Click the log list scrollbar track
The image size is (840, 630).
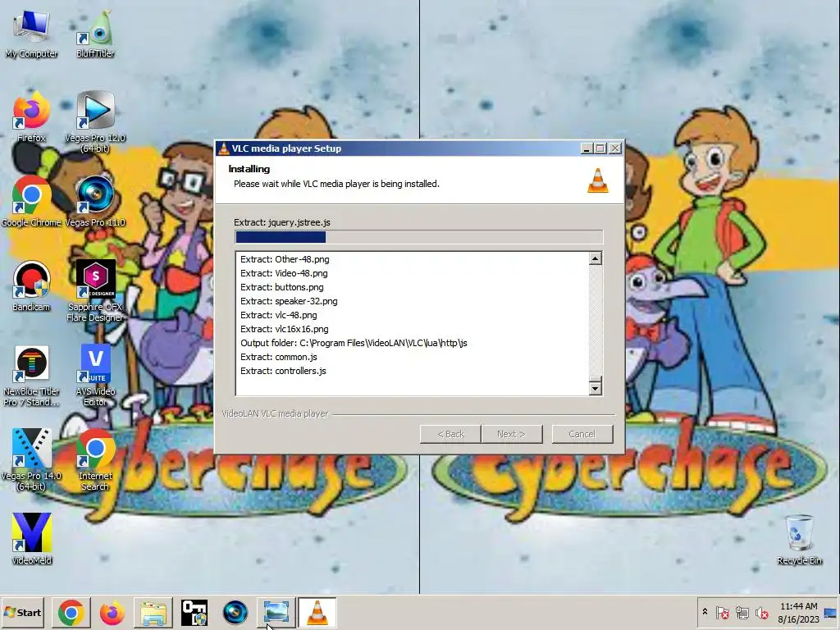pos(596,322)
